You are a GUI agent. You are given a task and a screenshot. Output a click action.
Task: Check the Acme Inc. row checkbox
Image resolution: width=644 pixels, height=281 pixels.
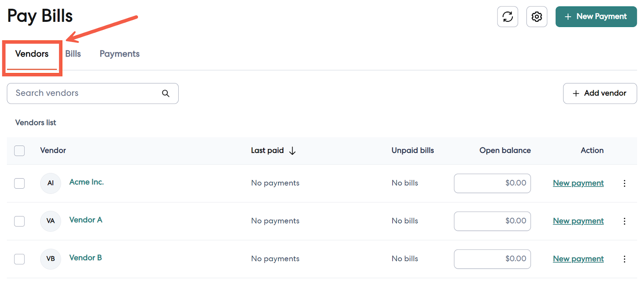19,183
